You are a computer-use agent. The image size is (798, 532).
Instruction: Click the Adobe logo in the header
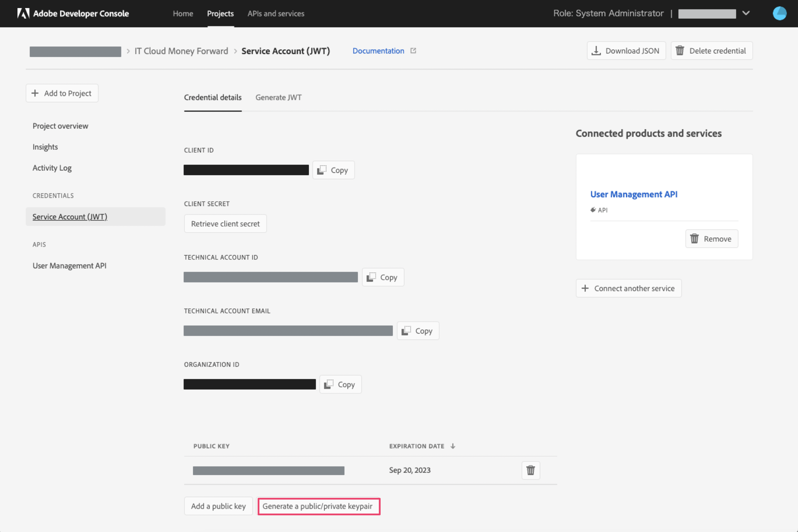(23, 13)
